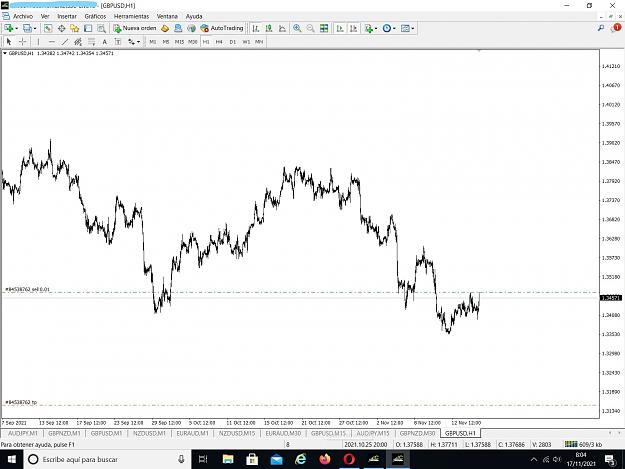The width and height of the screenshot is (625, 469).
Task: Select the sell 0.01 order line label
Action: pos(28,289)
